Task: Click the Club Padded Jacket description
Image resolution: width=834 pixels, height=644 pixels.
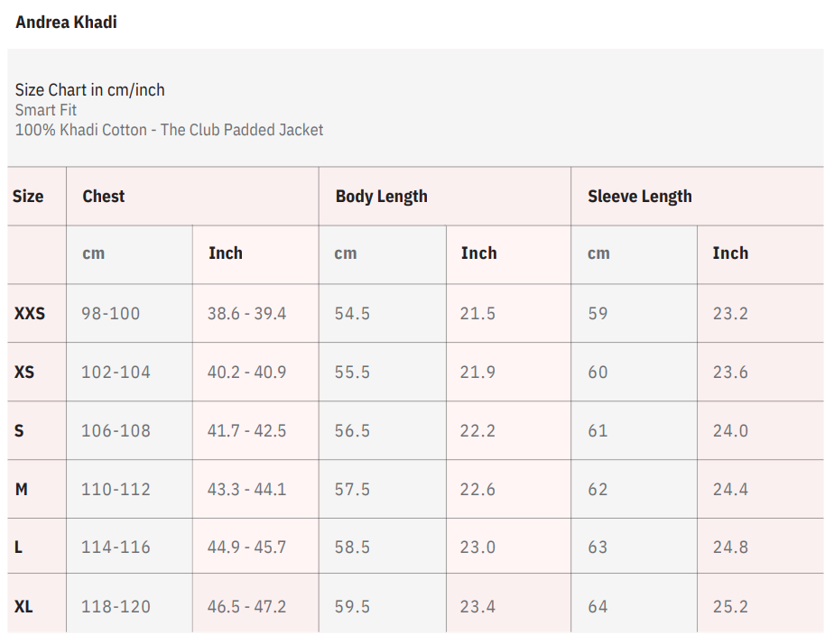Action: tap(169, 130)
